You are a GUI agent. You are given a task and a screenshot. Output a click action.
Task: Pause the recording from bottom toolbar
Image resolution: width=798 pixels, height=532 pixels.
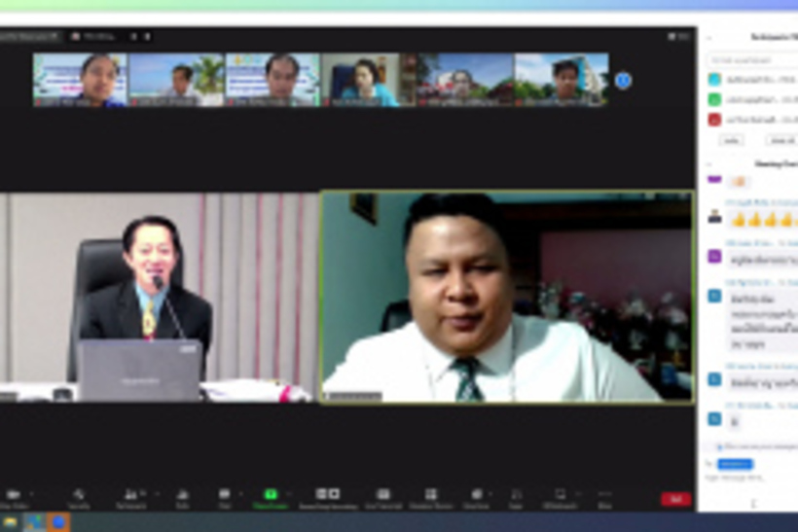point(321,494)
